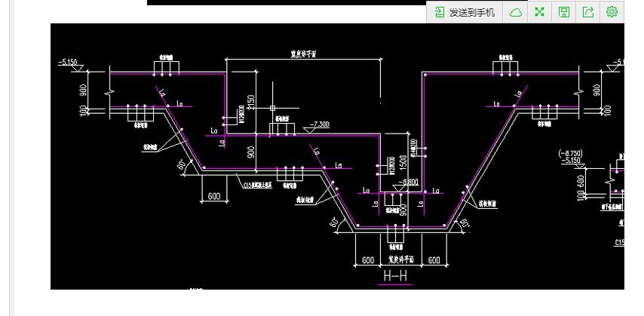The width and height of the screenshot is (644, 316).
Task: Save the drawing with the floppy disk icon
Action: pos(564,12)
